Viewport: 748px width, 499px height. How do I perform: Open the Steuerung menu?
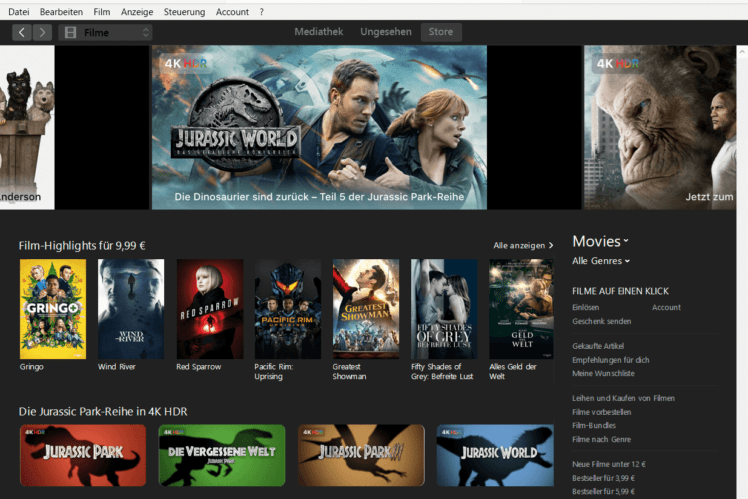tap(184, 12)
